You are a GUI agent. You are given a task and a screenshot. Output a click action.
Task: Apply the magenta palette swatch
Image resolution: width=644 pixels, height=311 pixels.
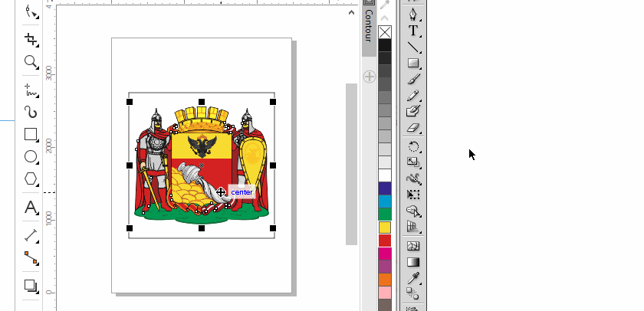tap(385, 254)
